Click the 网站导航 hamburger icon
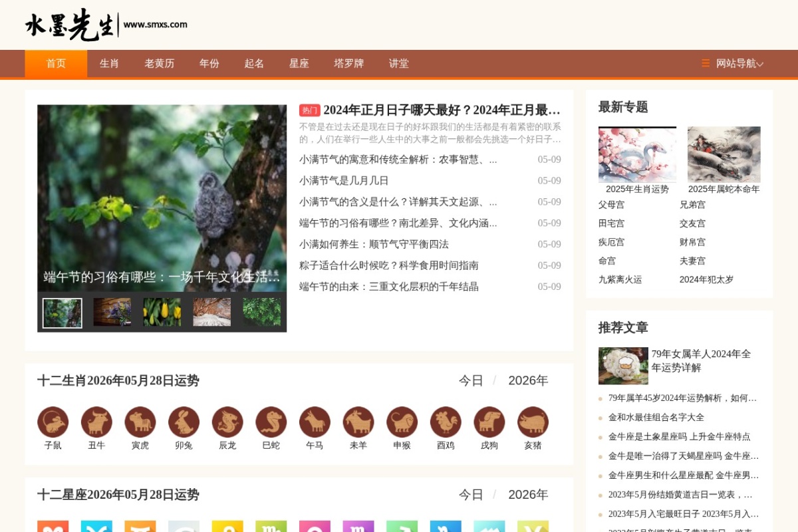This screenshot has width=798, height=532. point(706,63)
